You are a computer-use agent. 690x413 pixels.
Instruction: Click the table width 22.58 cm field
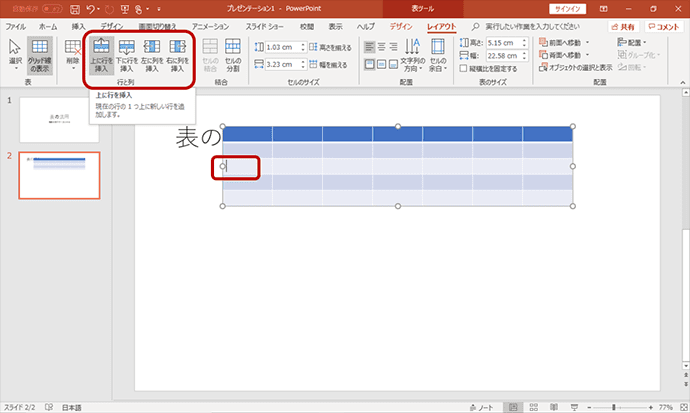point(503,56)
